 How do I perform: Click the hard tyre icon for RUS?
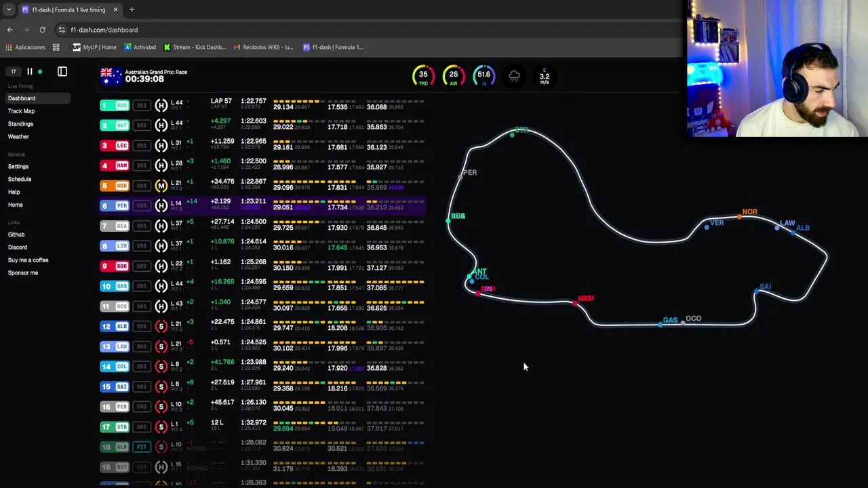(161, 105)
